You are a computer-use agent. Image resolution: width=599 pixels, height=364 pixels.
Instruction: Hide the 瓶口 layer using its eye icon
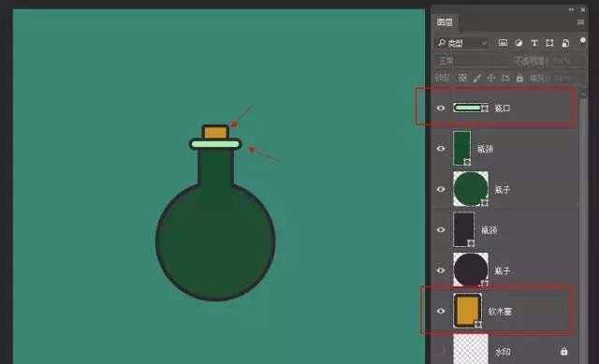pos(441,109)
